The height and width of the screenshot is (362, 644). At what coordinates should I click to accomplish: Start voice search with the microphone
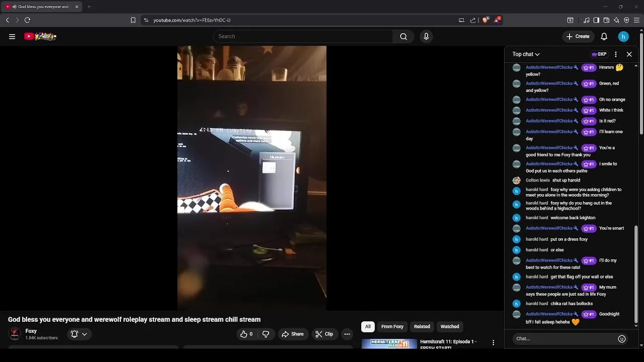pos(426,36)
